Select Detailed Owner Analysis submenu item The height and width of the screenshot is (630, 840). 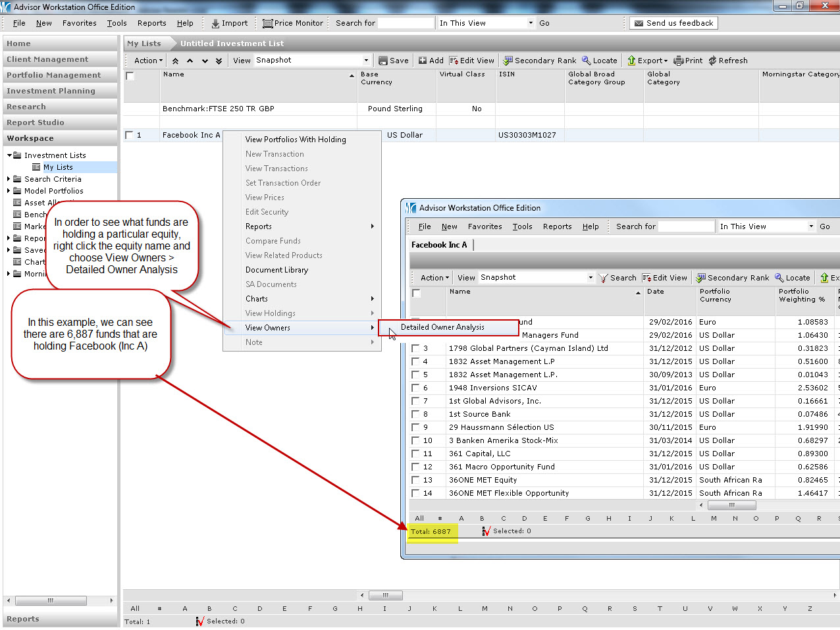point(442,327)
